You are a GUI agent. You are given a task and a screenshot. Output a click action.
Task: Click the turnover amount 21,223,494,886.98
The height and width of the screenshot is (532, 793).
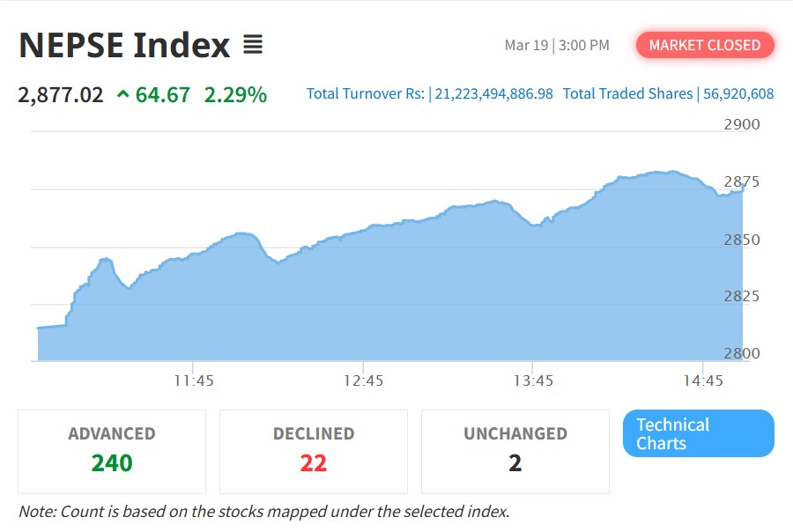click(x=494, y=93)
